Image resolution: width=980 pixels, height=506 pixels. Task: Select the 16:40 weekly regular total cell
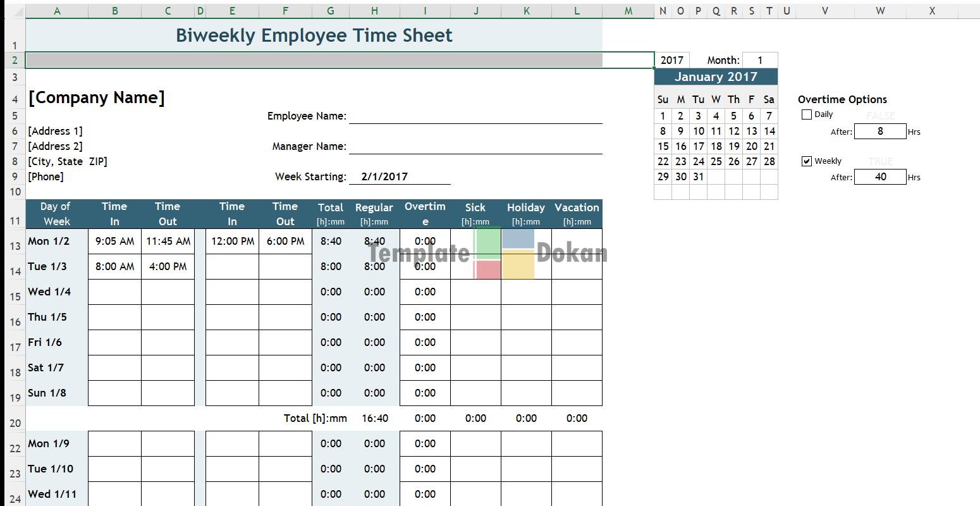tap(374, 418)
